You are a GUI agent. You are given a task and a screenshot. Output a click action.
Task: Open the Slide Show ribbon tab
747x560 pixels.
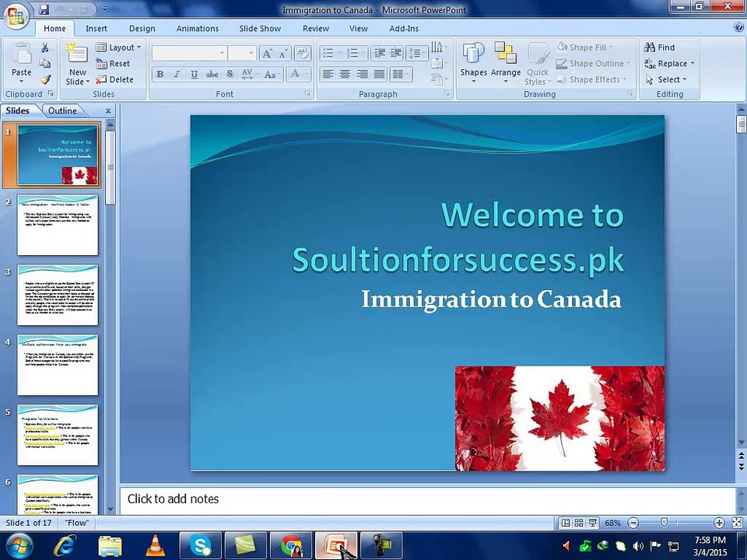[x=260, y=29]
